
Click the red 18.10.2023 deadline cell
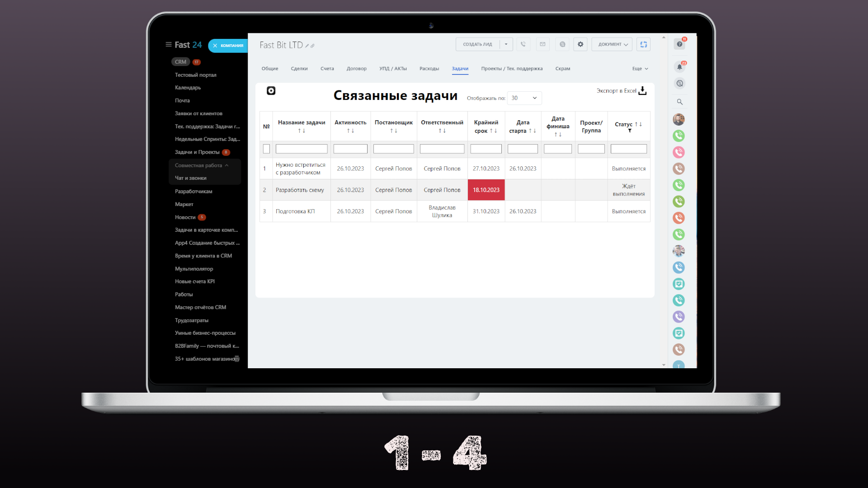486,190
